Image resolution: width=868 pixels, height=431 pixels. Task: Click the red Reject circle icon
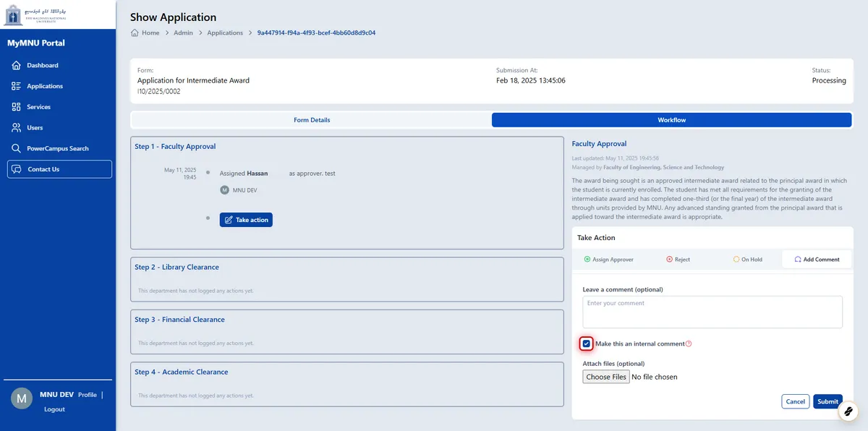click(669, 260)
